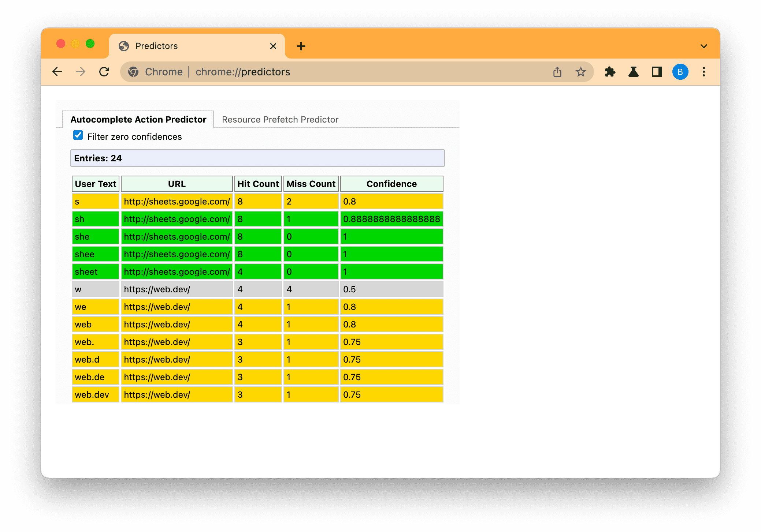Viewport: 761px width, 532px height.
Task: Click the page reload refresh icon
Action: tap(104, 72)
